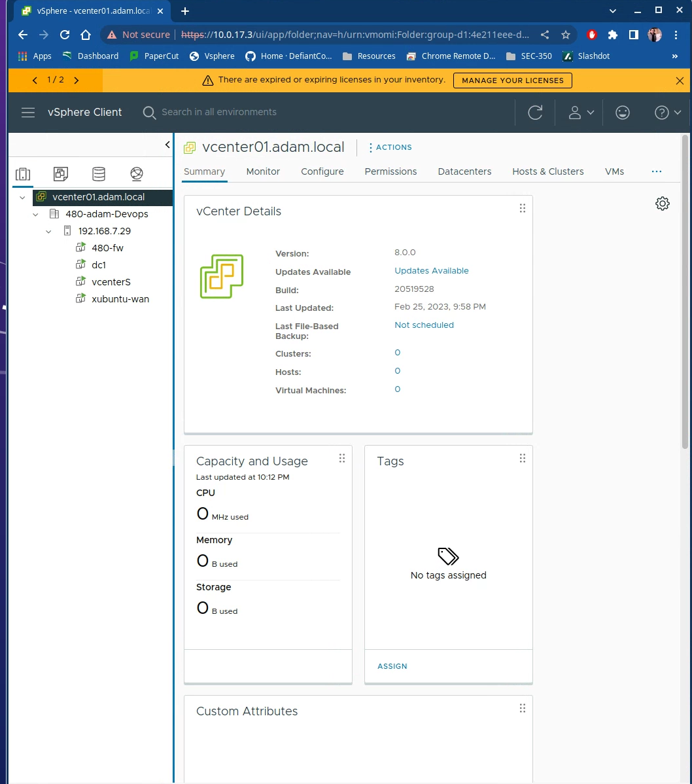The width and height of the screenshot is (692, 784).
Task: Click the Tags card drag handle
Action: tap(522, 458)
